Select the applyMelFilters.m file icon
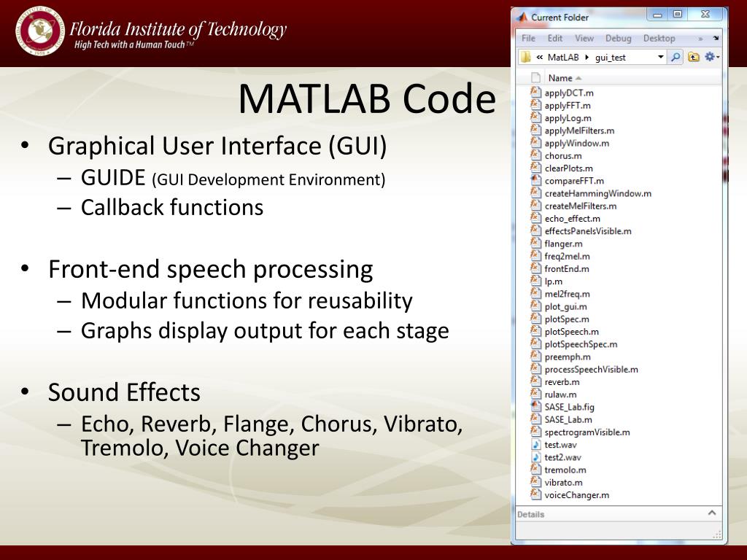 [x=536, y=130]
